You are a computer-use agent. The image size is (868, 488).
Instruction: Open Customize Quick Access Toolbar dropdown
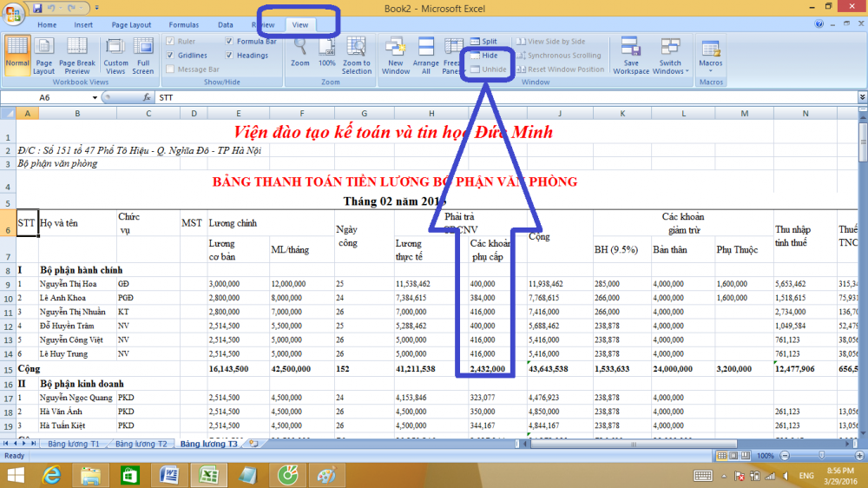pyautogui.click(x=97, y=9)
